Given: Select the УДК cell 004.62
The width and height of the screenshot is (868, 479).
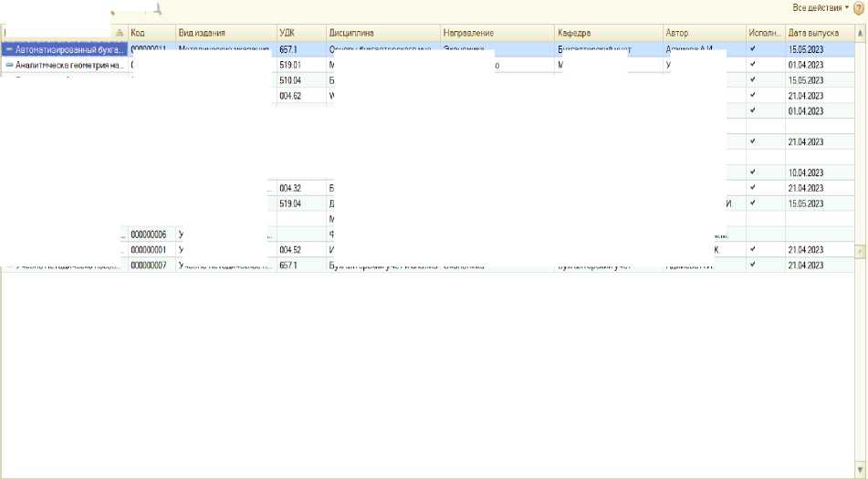Looking at the screenshot, I should (x=299, y=96).
